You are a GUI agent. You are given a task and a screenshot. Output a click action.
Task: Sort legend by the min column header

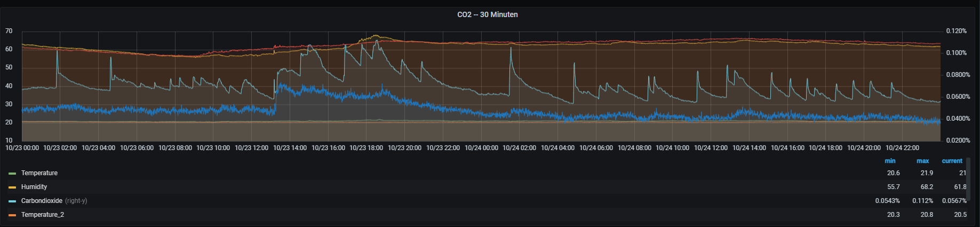890,161
